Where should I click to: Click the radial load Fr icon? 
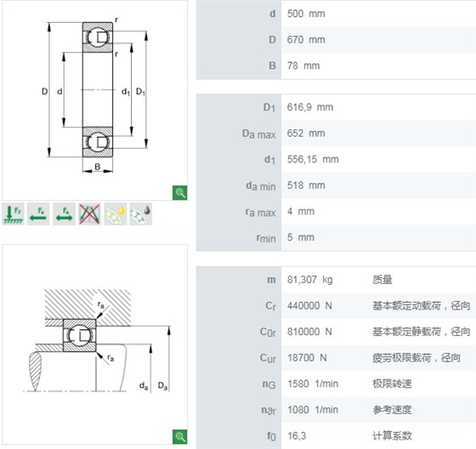click(13, 213)
